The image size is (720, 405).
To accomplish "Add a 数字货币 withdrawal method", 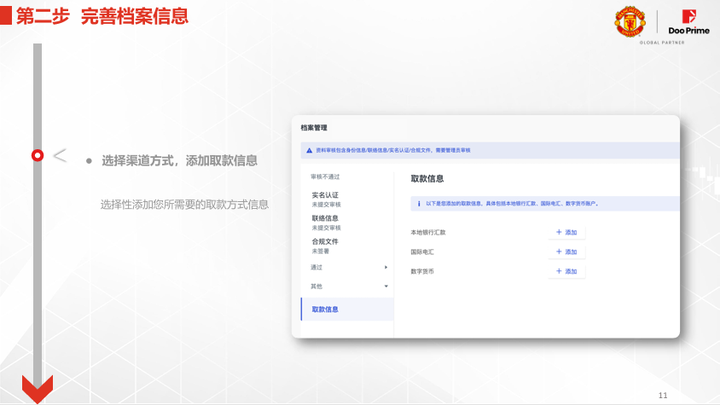I will point(567,271).
